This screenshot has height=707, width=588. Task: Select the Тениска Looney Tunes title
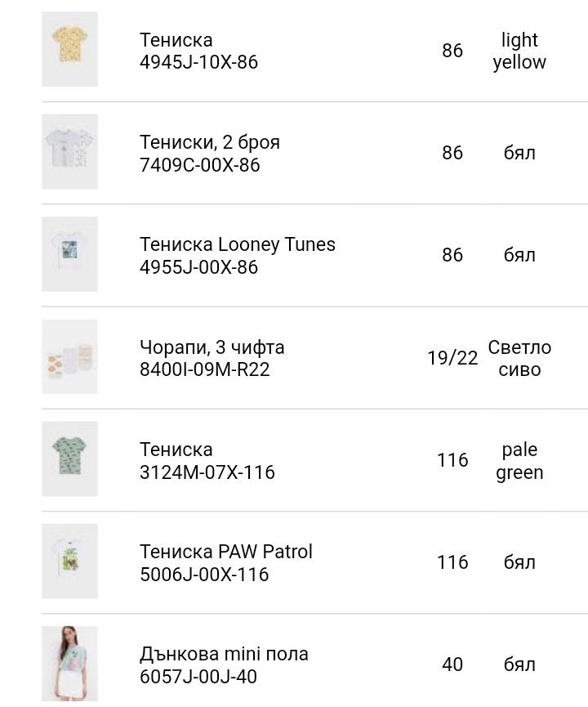237,244
